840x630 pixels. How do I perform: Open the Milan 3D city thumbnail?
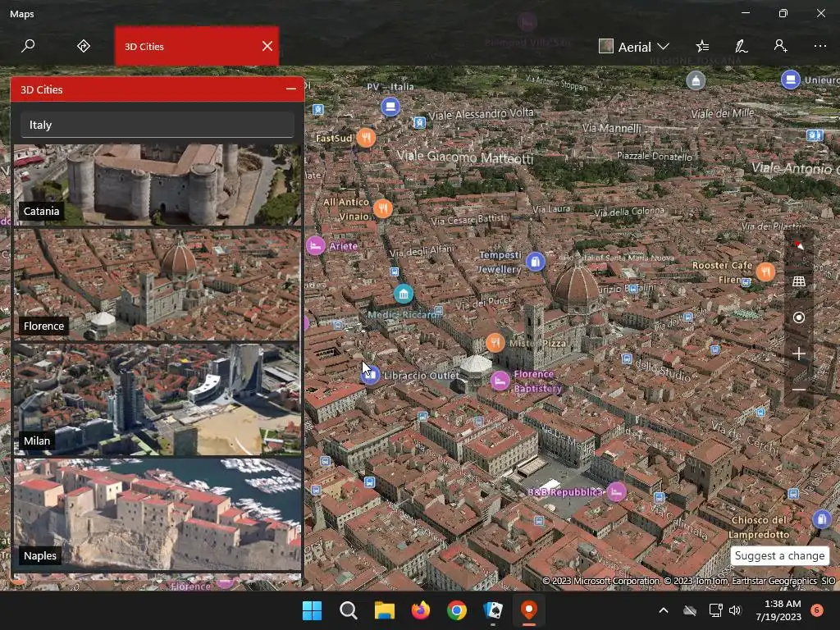point(157,399)
